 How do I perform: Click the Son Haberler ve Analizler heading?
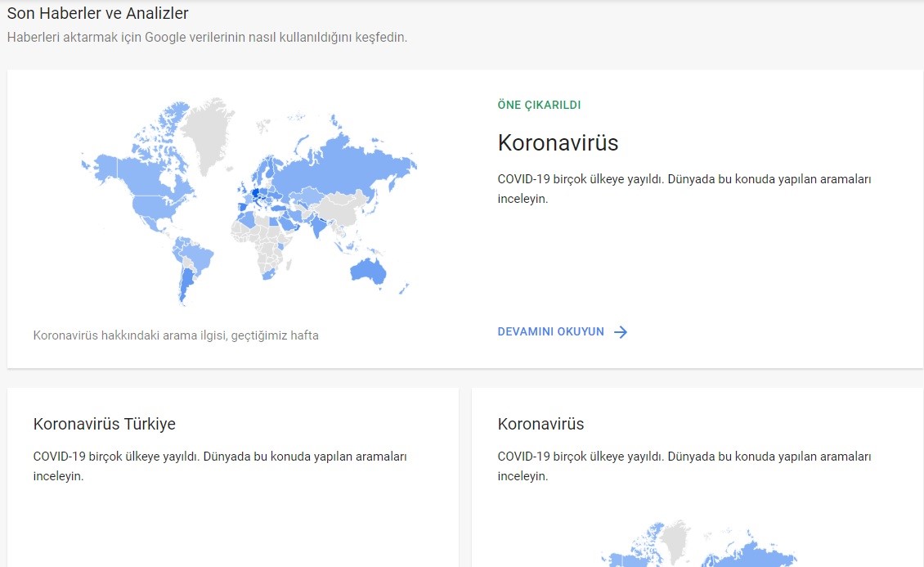pos(98,13)
